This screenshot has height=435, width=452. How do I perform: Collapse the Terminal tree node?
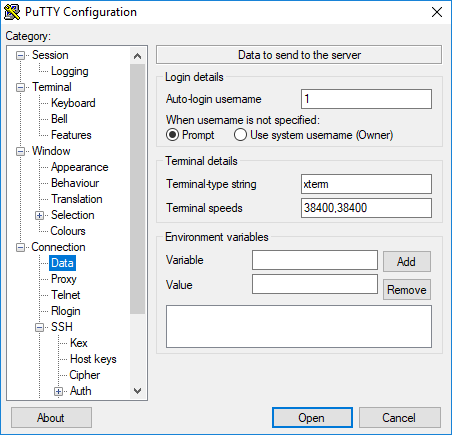tap(21, 87)
